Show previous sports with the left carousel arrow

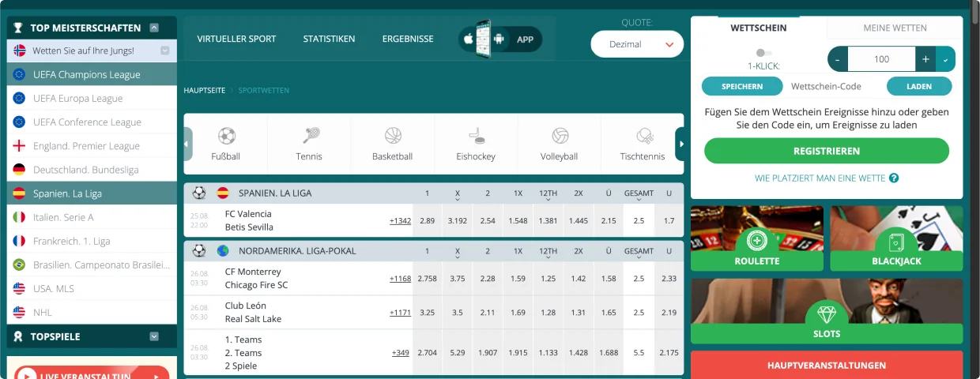tap(188, 144)
